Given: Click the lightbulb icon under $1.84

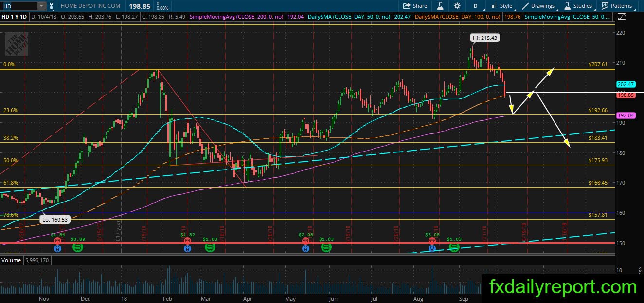Looking at the screenshot, I should 58,248.
